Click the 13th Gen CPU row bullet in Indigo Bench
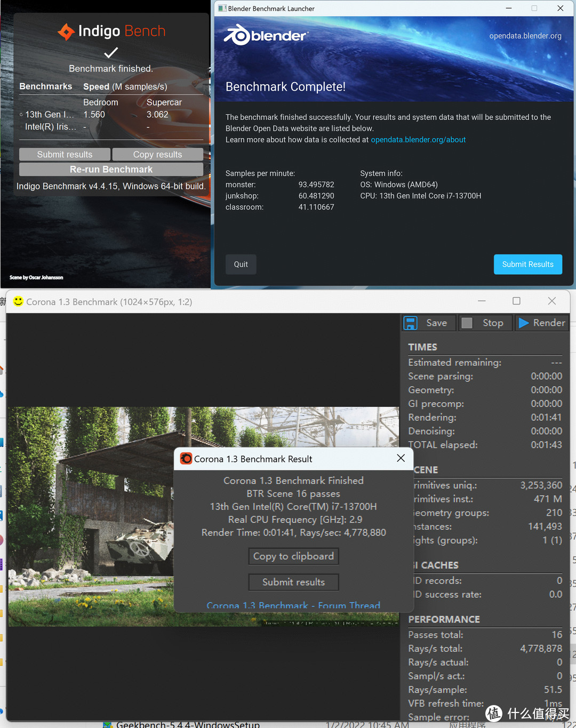 coord(21,115)
